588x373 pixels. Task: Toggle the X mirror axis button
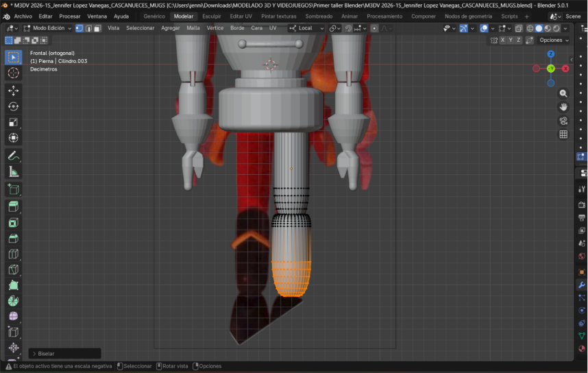tap(502, 40)
